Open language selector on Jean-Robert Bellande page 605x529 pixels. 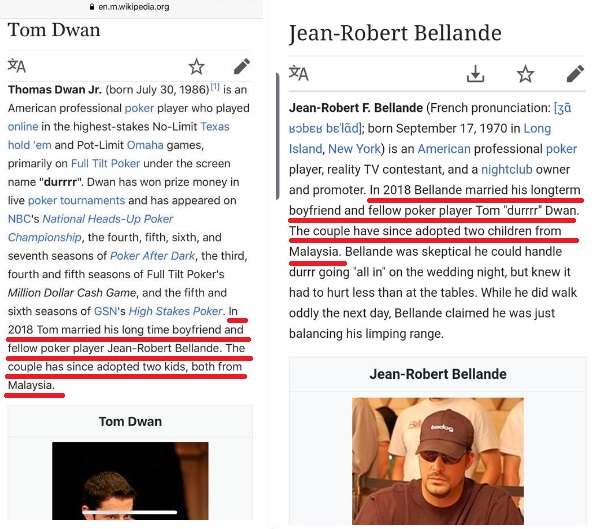click(299, 73)
